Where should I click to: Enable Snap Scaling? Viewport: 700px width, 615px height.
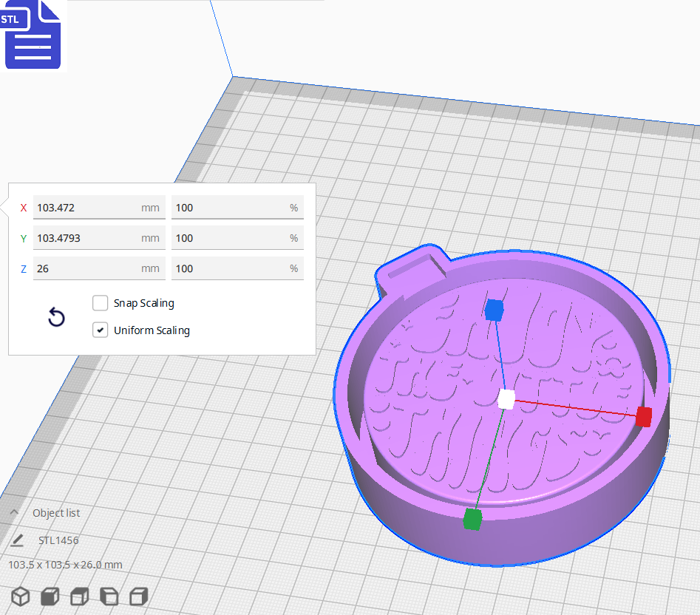tap(101, 303)
